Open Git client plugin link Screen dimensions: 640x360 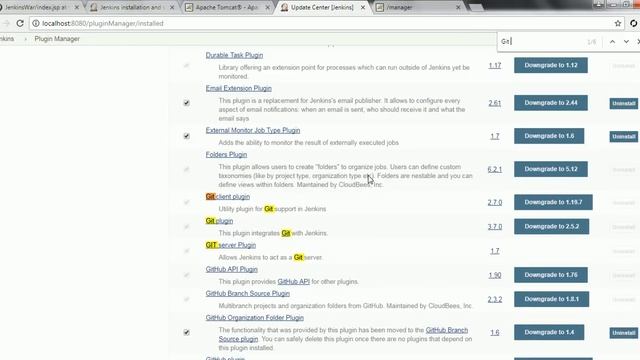click(228, 197)
